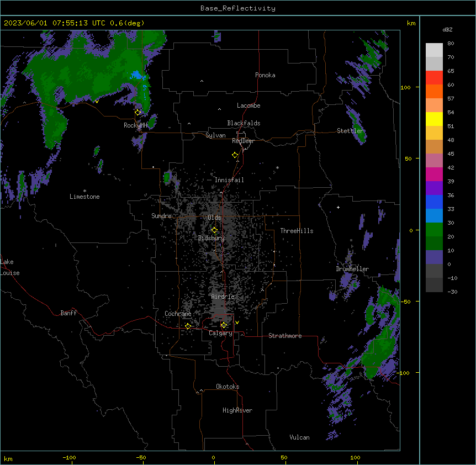
Task: Click the Cochrane city label
Action: coord(178,314)
